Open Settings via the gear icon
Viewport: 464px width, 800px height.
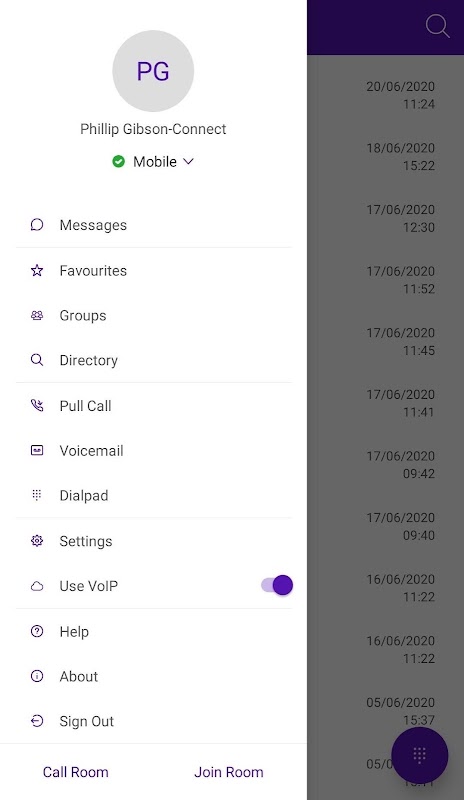(37, 541)
